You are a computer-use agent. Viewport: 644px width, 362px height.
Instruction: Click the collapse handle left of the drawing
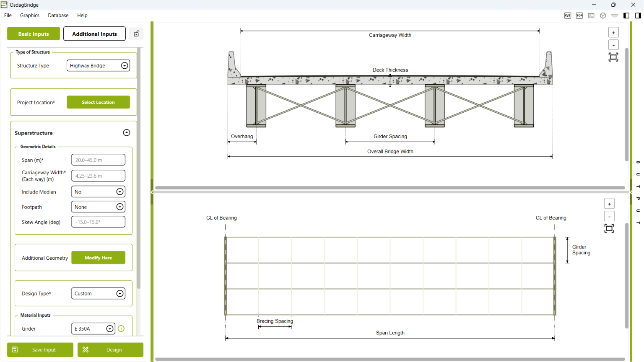152,192
